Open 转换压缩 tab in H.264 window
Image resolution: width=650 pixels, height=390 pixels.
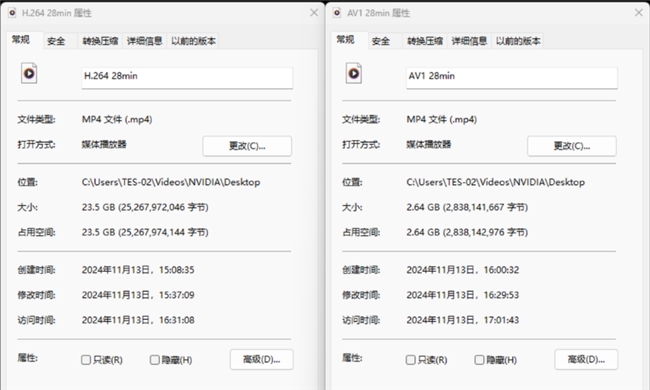[100, 41]
